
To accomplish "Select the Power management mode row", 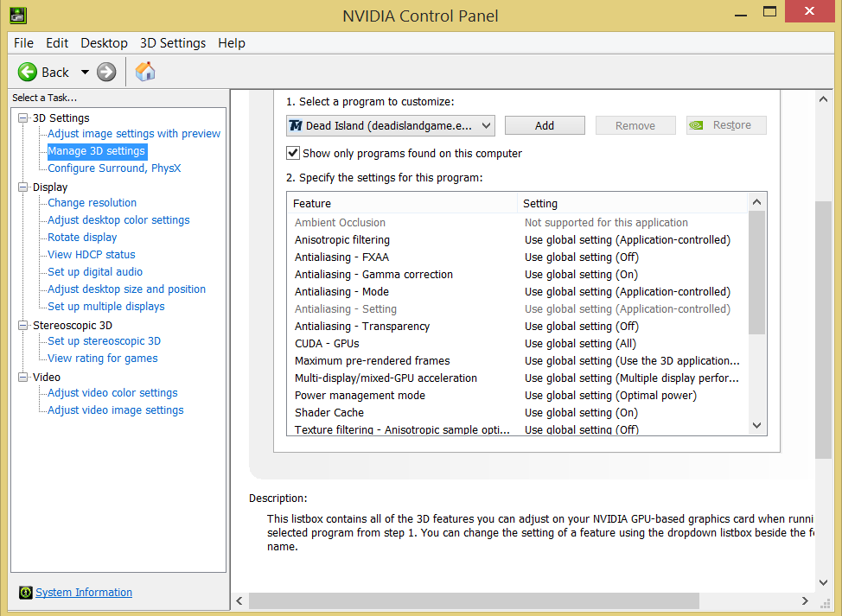I will tap(360, 396).
